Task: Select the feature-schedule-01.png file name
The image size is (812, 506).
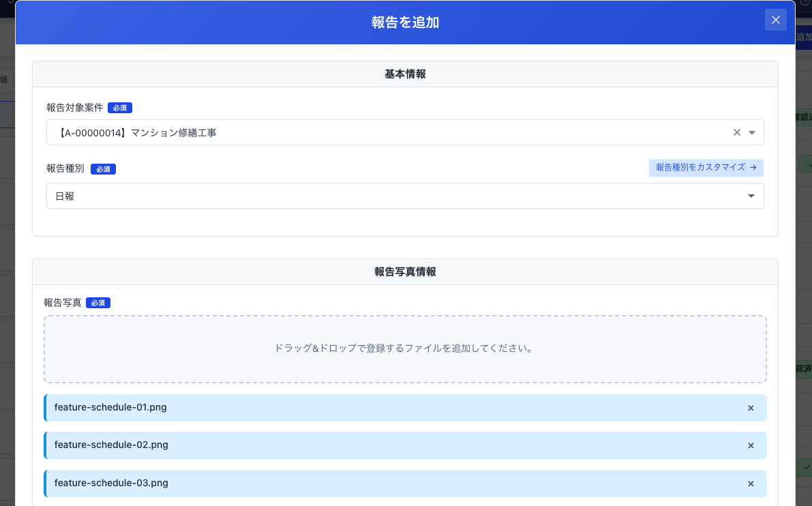Action: (111, 408)
